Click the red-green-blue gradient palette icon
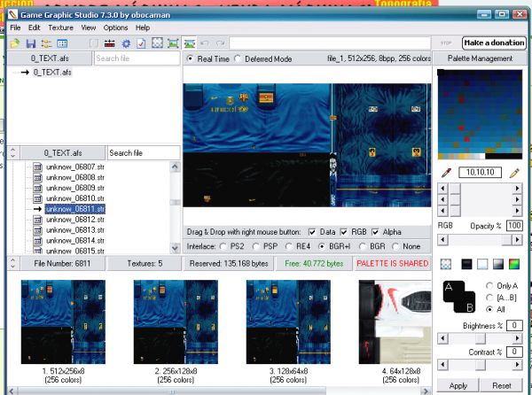The image size is (532, 395). (x=514, y=264)
